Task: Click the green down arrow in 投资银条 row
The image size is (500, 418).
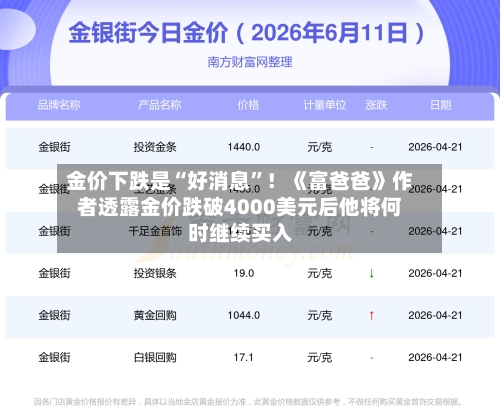Action: pyautogui.click(x=372, y=274)
